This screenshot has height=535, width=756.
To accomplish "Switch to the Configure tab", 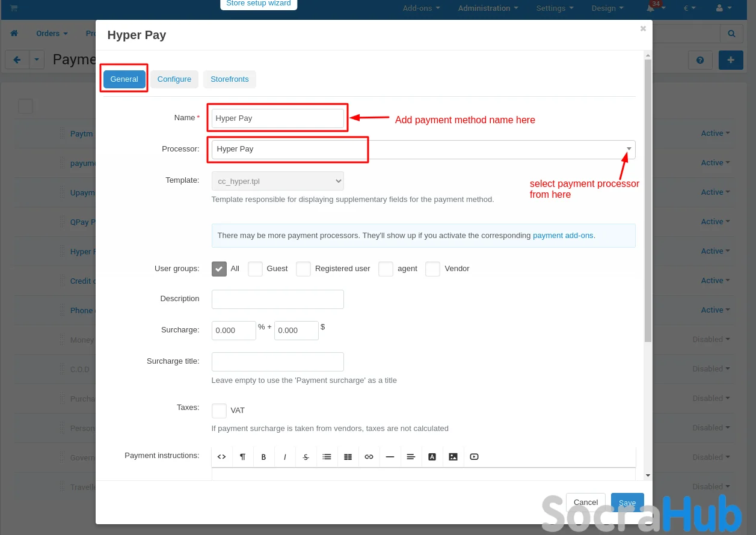I will pyautogui.click(x=174, y=79).
